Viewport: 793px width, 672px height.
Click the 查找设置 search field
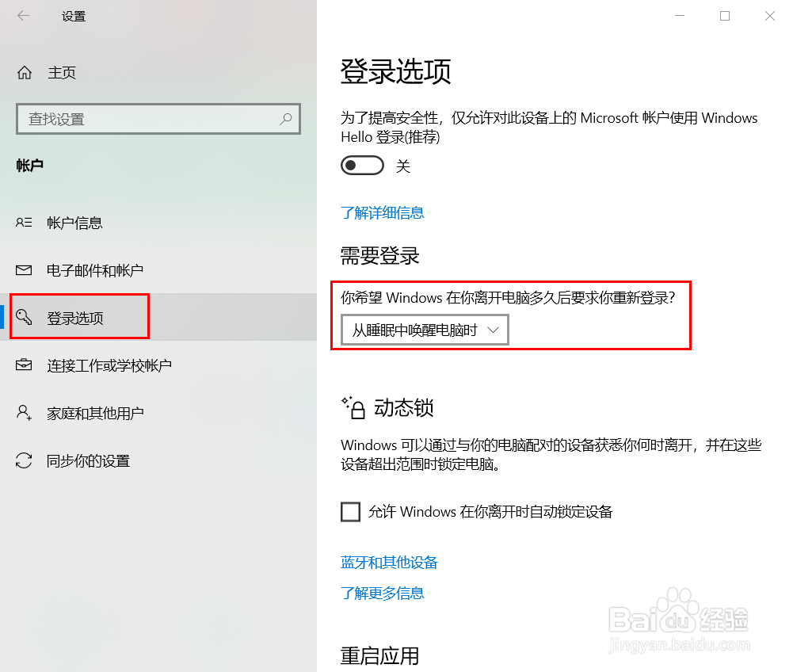click(158, 119)
